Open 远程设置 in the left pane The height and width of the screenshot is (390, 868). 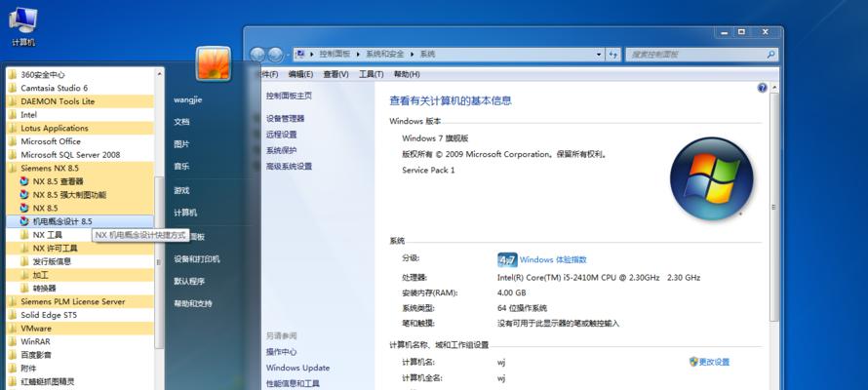point(281,135)
